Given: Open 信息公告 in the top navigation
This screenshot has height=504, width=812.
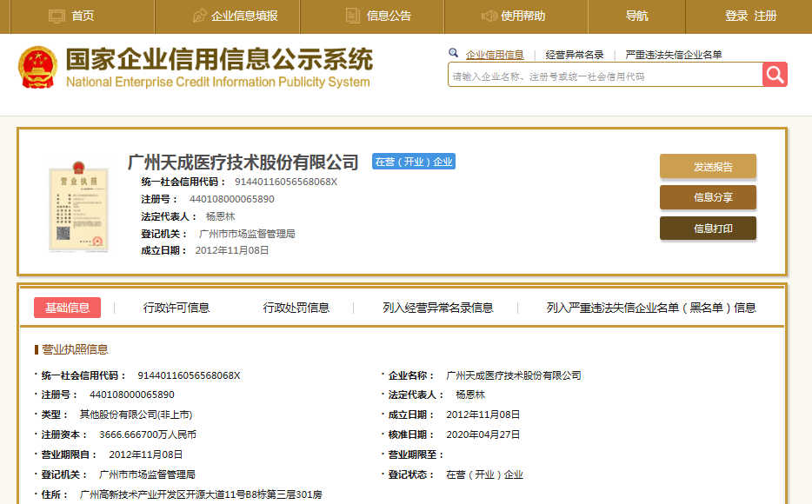Looking at the screenshot, I should pyautogui.click(x=389, y=16).
